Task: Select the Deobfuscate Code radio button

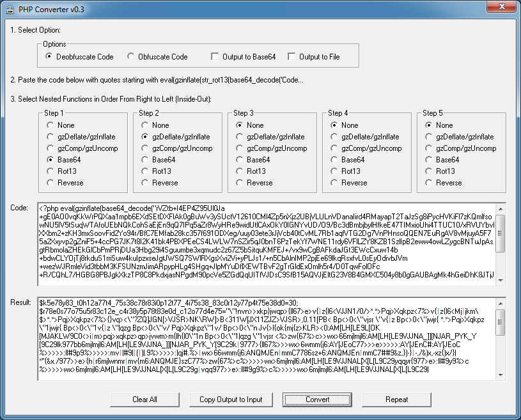Action: 50,57
